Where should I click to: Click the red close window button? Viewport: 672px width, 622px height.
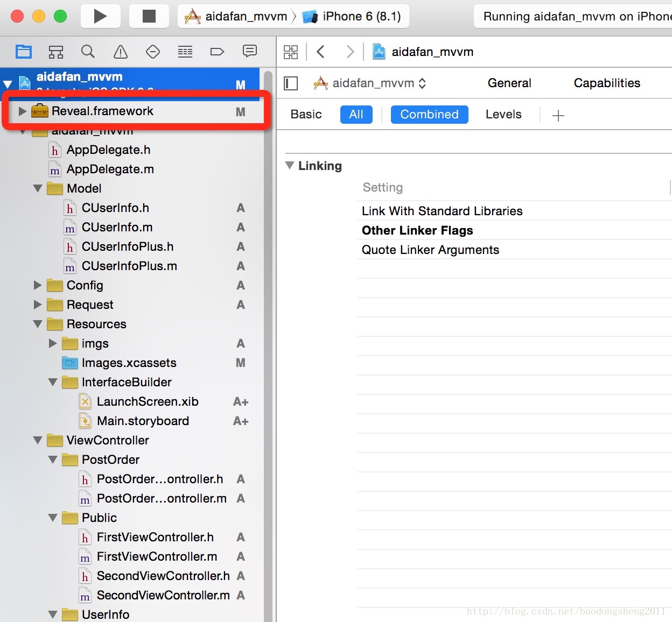pos(17,16)
